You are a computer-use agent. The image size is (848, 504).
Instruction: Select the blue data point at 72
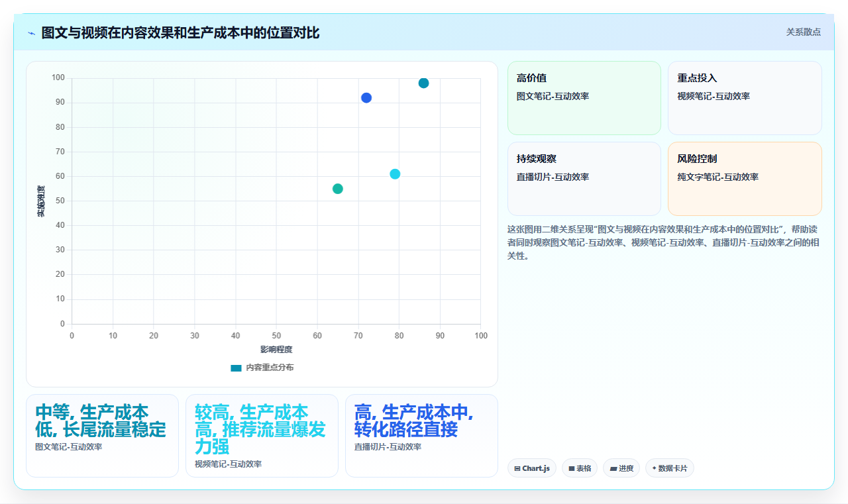click(x=366, y=97)
